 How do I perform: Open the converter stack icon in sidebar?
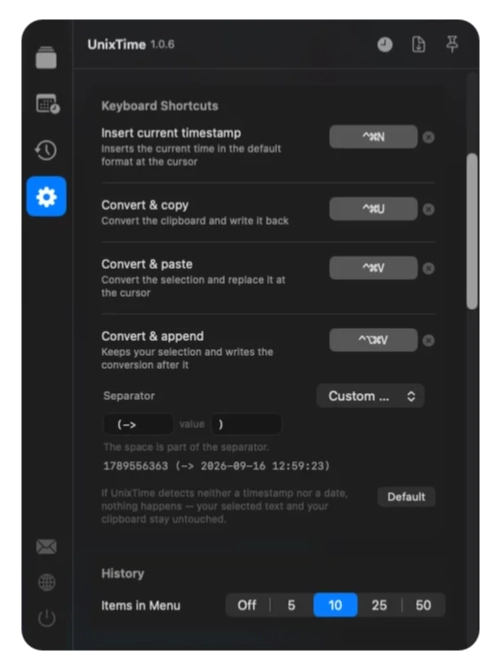[46, 58]
